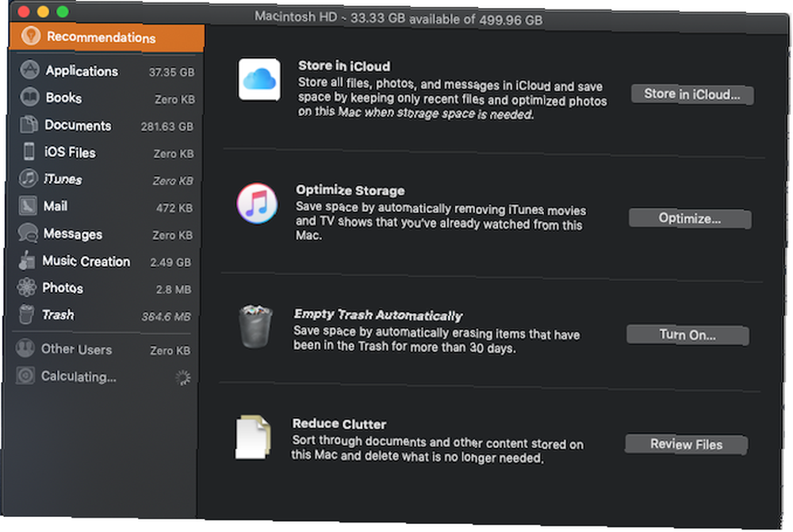Image resolution: width=793 pixels, height=532 pixels.
Task: Click the 2.8 MB Photos size
Action: point(174,289)
